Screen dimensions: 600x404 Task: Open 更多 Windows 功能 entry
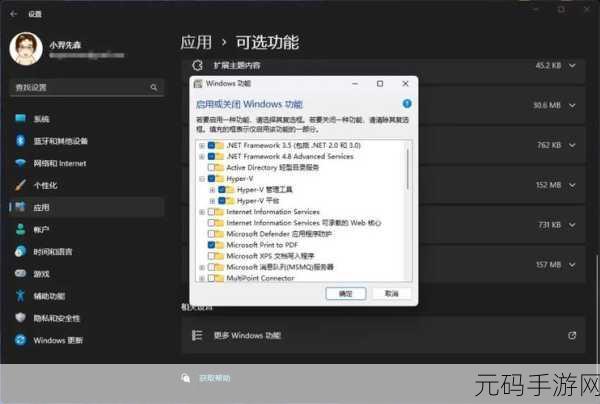pyautogui.click(x=384, y=336)
